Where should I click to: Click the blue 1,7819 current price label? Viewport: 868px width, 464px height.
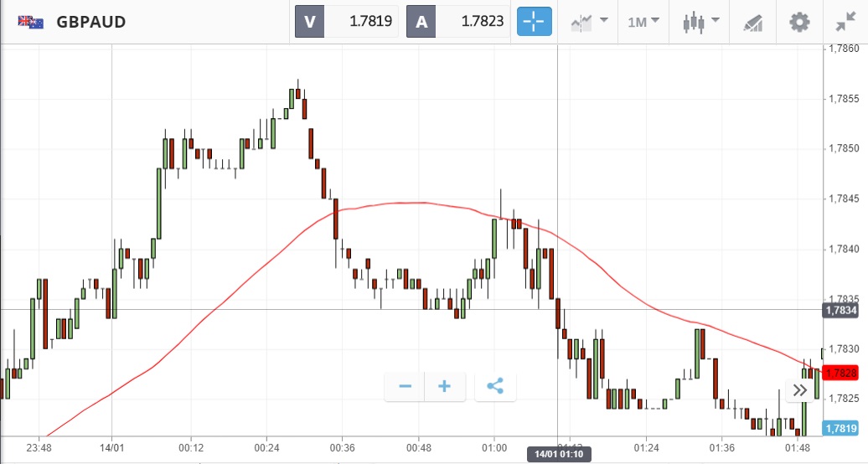coord(840,429)
